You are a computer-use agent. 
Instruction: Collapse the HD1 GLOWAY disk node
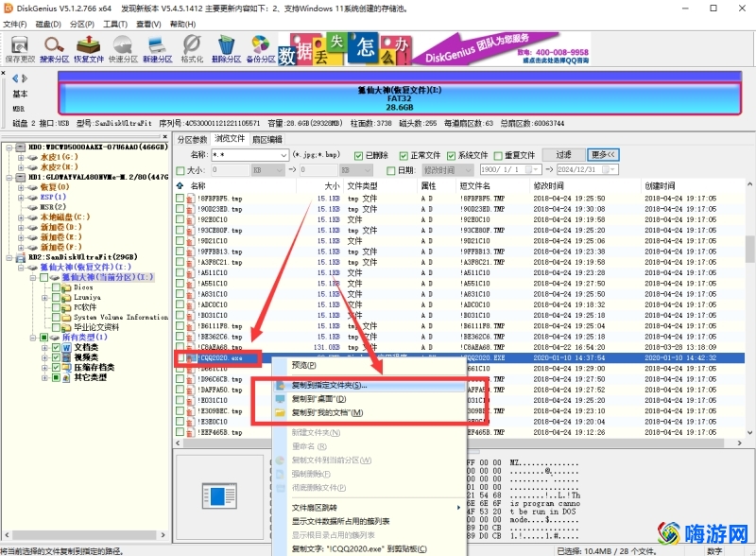click(x=9, y=177)
